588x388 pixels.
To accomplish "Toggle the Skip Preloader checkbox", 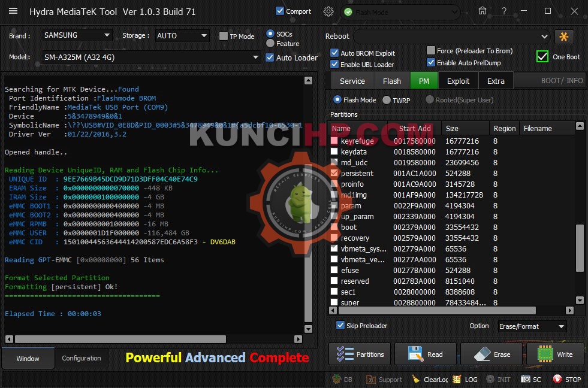I will 340,325.
